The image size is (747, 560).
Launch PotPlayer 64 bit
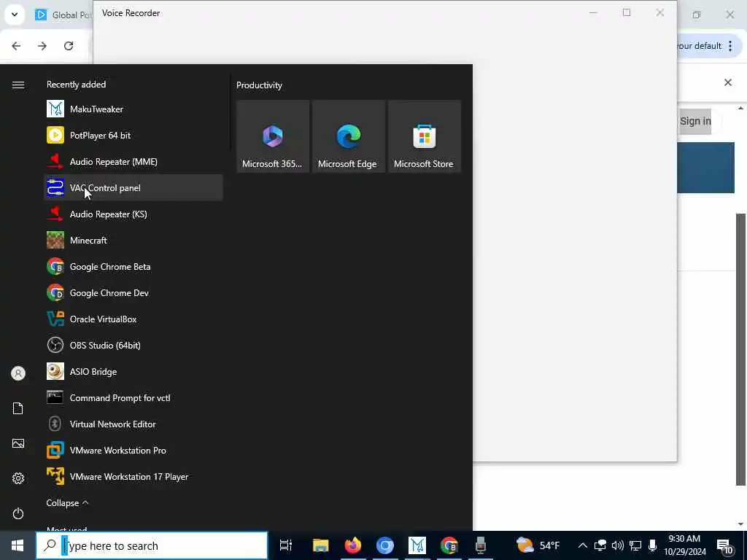coord(133,135)
